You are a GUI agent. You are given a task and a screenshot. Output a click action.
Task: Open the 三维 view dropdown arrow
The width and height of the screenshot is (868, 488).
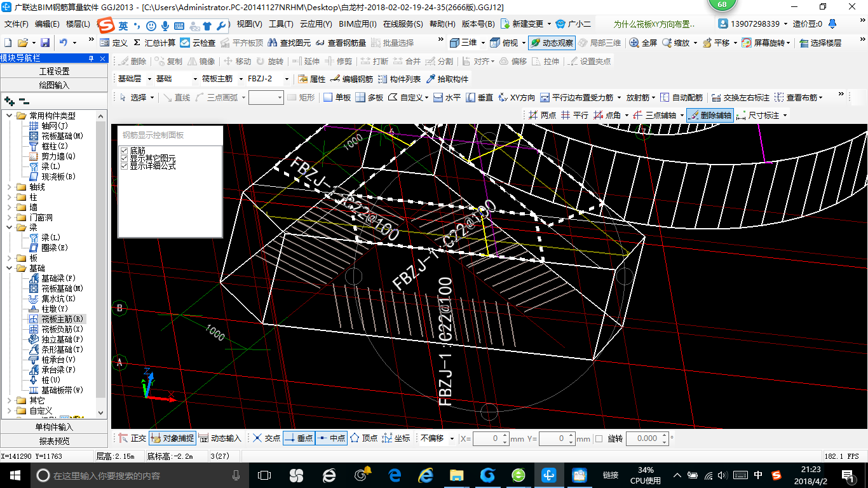484,43
